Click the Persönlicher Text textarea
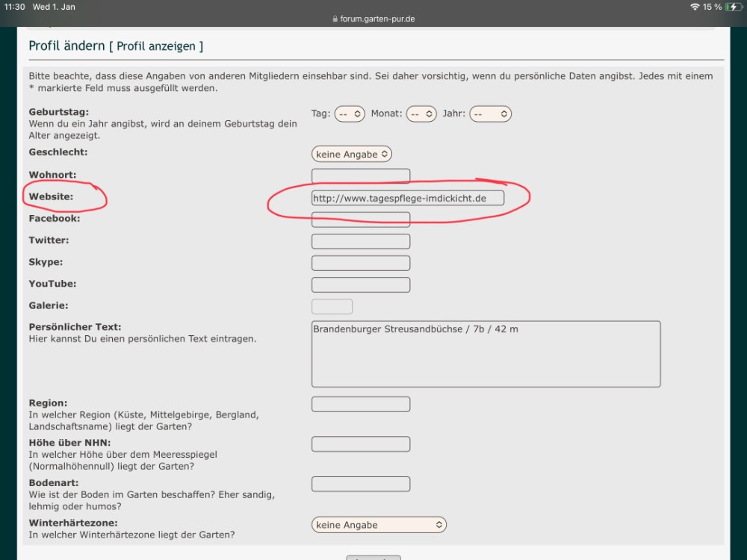This screenshot has width=747, height=560. coord(486,354)
